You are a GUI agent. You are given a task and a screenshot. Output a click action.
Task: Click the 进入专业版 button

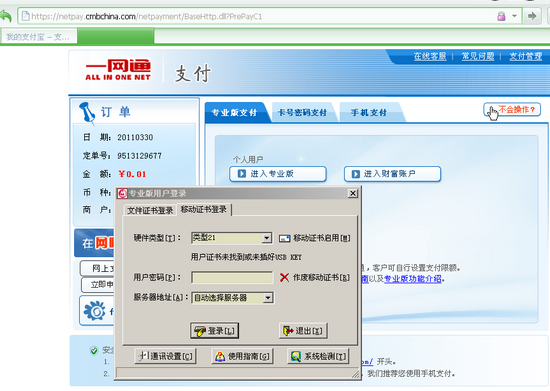(278, 174)
